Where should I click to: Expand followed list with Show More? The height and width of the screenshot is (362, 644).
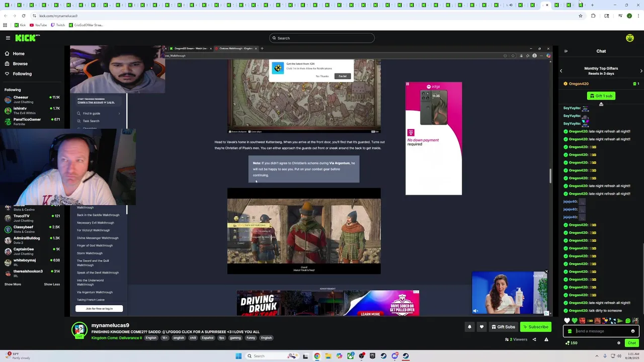tap(13, 284)
